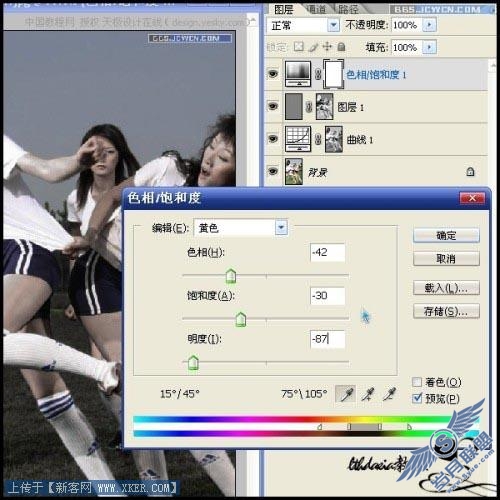Click the 确定 button

tap(446, 236)
